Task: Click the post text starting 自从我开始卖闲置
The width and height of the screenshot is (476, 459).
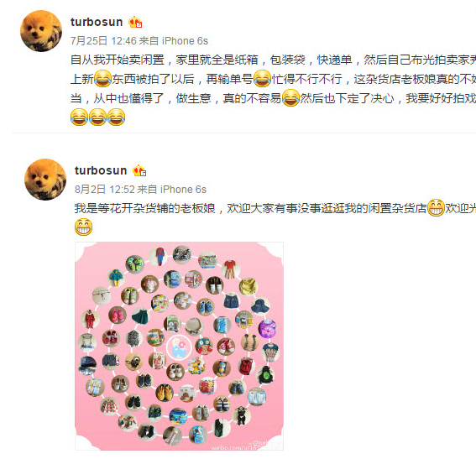Action: (273, 88)
